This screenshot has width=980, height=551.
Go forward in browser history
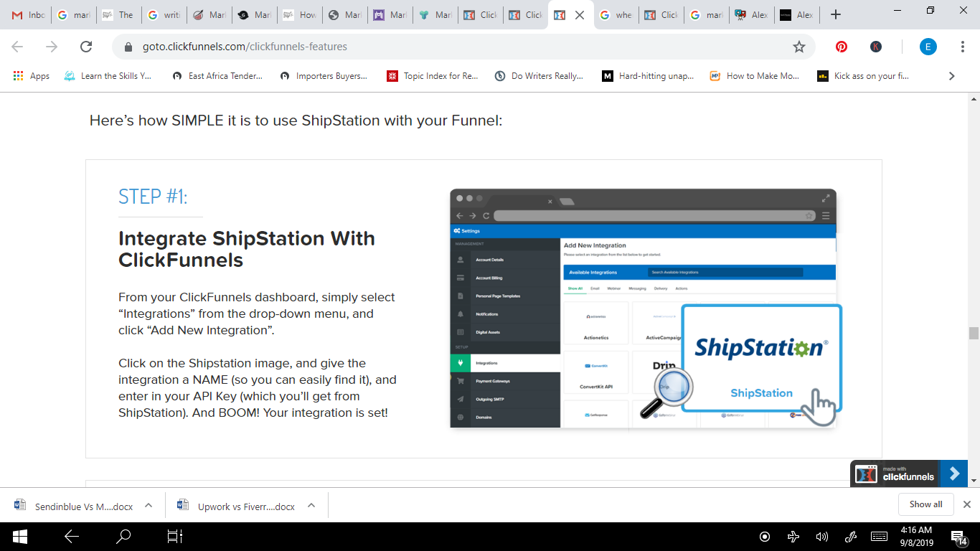(52, 47)
